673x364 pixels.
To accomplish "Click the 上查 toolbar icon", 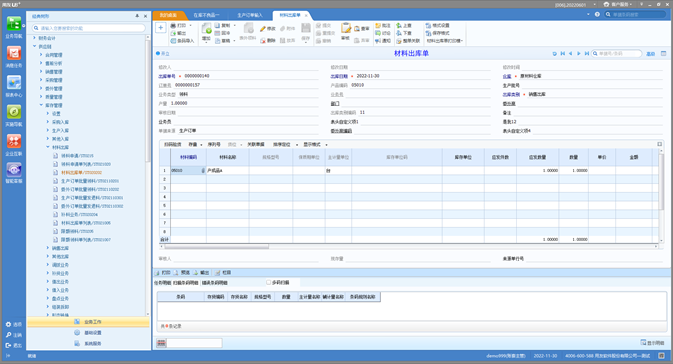I will pyautogui.click(x=399, y=26).
